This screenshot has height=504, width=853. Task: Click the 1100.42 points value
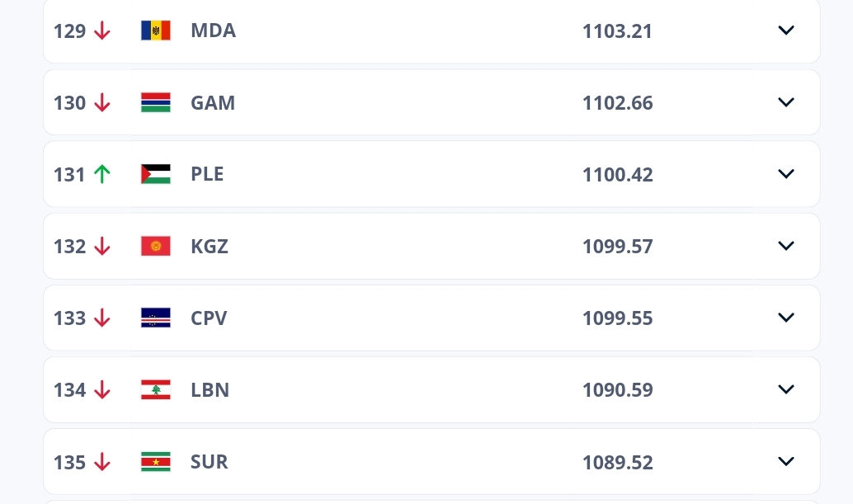point(617,174)
